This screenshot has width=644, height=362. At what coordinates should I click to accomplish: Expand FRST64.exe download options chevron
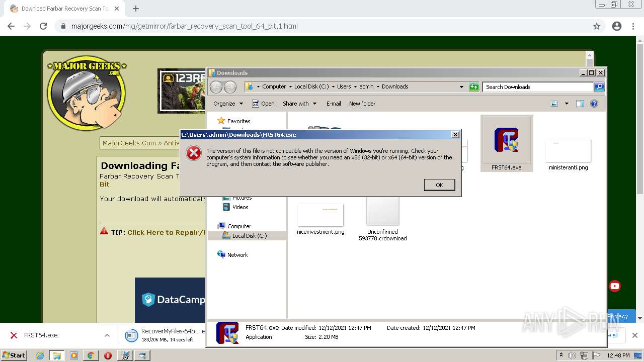click(x=107, y=335)
